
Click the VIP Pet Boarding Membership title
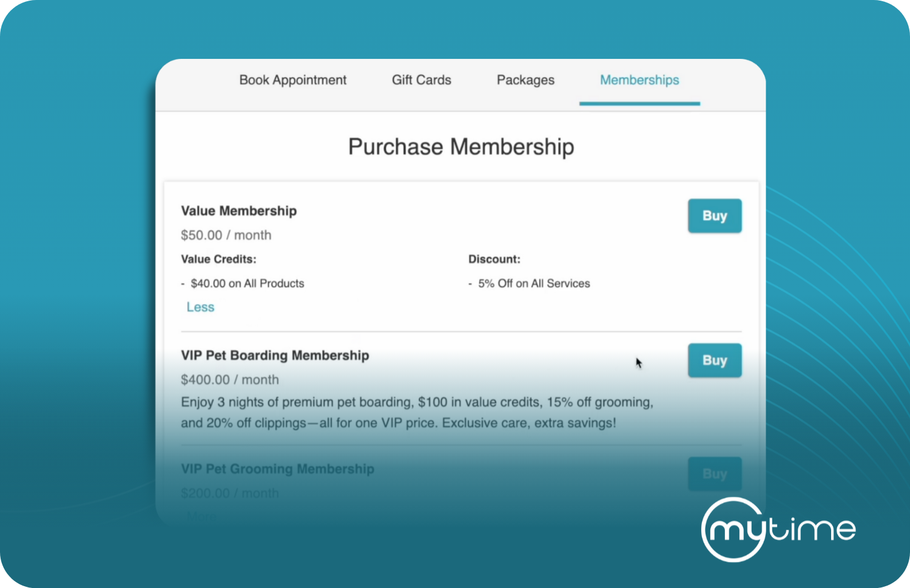pyautogui.click(x=275, y=356)
